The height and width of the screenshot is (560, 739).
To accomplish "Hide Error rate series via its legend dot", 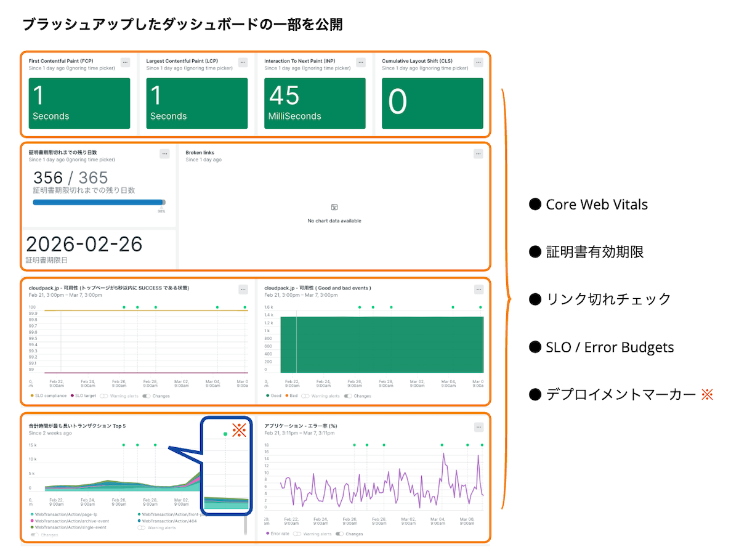I will [267, 534].
